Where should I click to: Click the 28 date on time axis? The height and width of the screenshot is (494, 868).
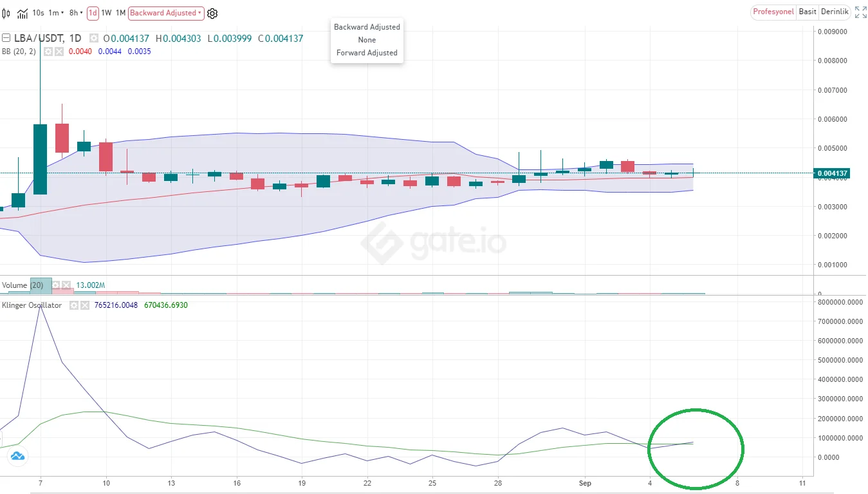(498, 482)
